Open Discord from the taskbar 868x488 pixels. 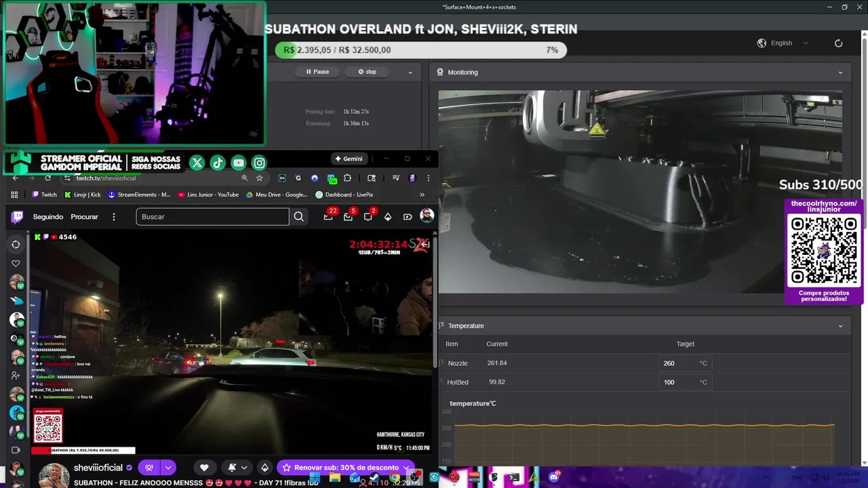point(554,477)
